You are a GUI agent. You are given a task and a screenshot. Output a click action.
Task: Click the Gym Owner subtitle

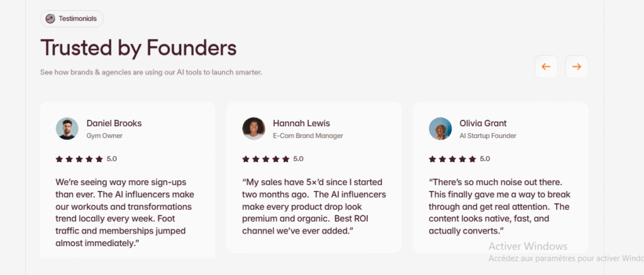click(104, 136)
